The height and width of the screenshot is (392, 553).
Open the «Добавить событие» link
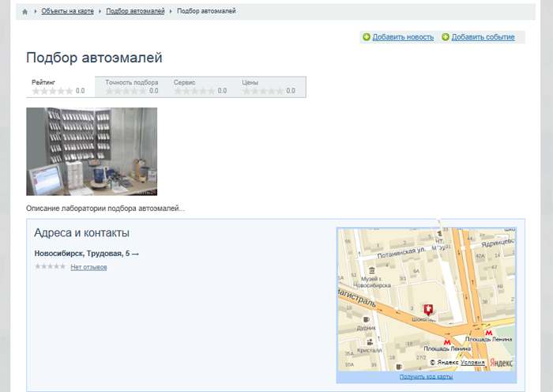[x=483, y=37]
